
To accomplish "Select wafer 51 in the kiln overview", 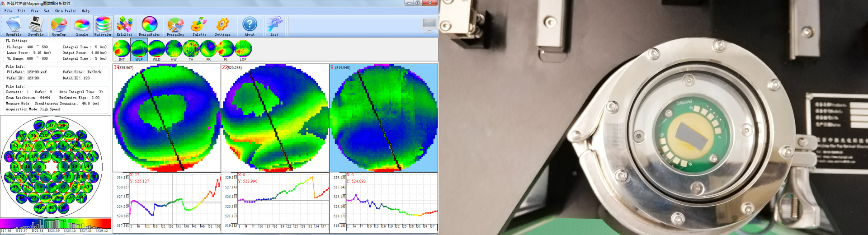I will click(9, 157).
